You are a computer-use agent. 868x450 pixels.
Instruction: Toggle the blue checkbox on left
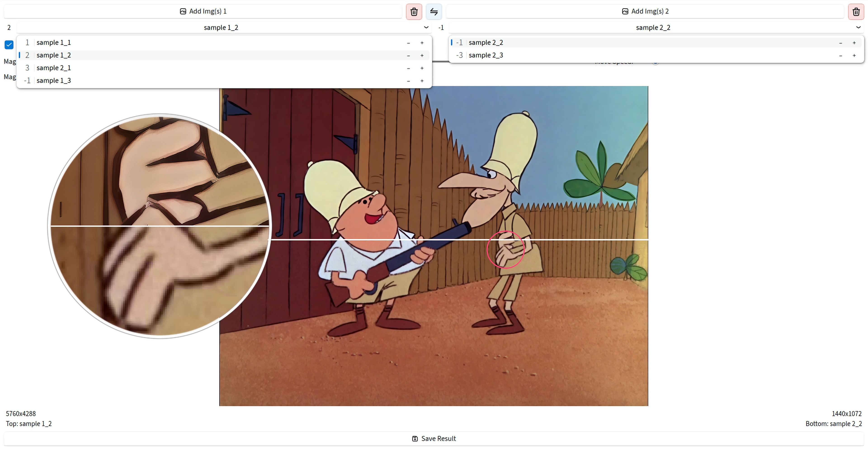(9, 45)
